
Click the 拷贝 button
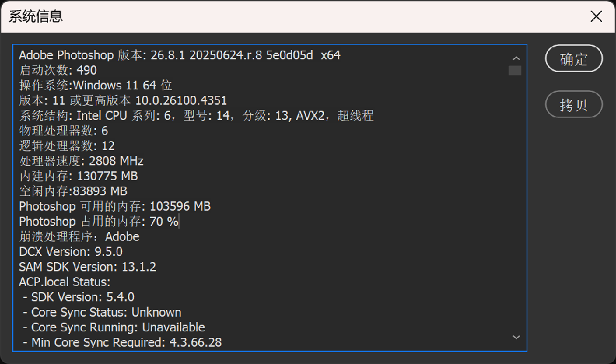(573, 105)
